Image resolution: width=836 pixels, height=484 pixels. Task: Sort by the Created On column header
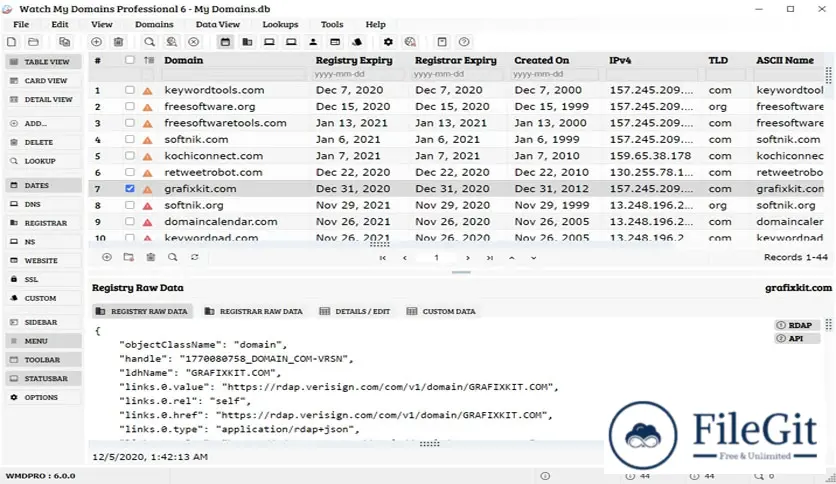(541, 60)
